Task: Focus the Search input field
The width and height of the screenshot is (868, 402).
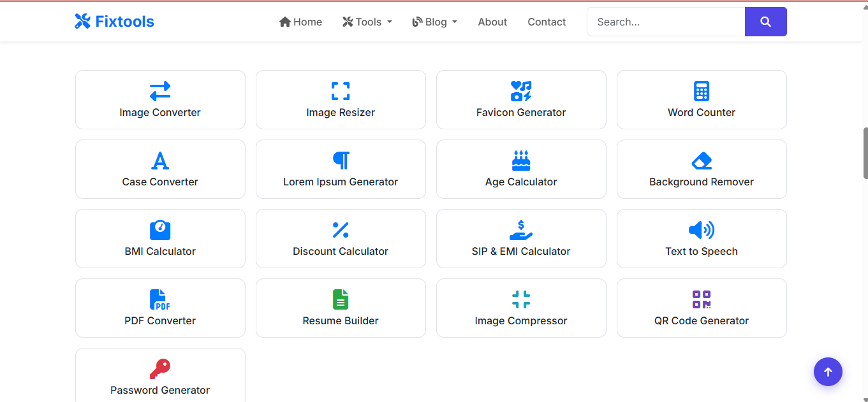Action: tap(665, 22)
